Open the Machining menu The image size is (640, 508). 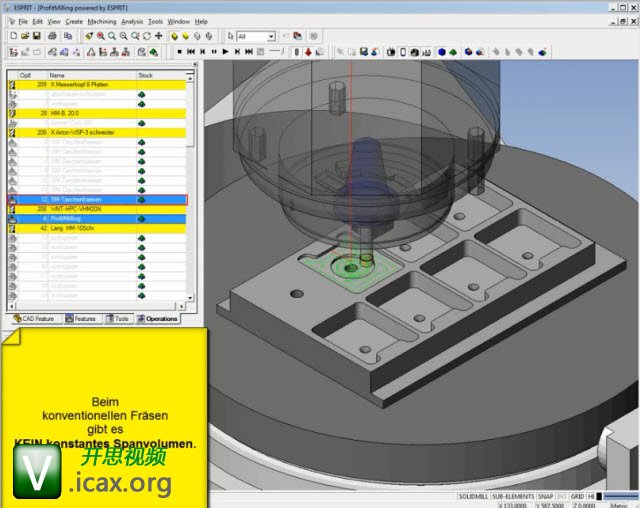tap(102, 21)
